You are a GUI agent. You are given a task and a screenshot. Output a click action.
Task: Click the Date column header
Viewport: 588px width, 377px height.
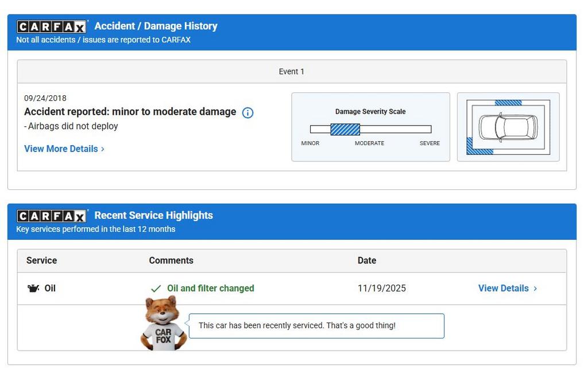[366, 261]
